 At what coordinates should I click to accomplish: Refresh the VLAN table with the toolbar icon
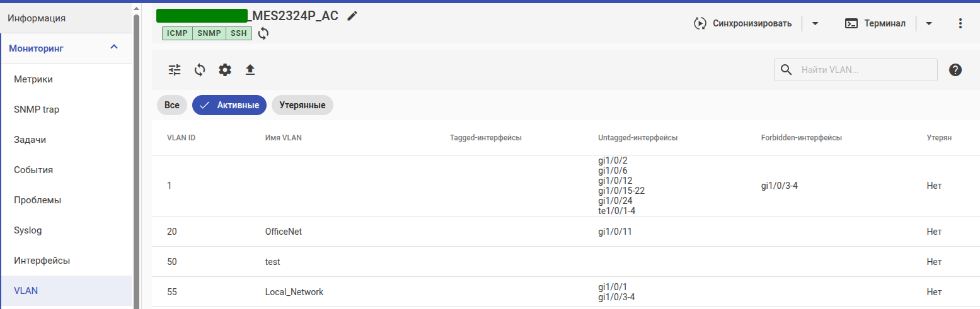[200, 70]
